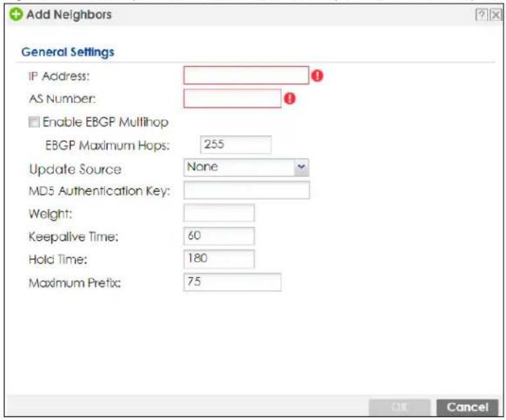
Task: Click the Keepalive Time label
Action: pos(74,237)
